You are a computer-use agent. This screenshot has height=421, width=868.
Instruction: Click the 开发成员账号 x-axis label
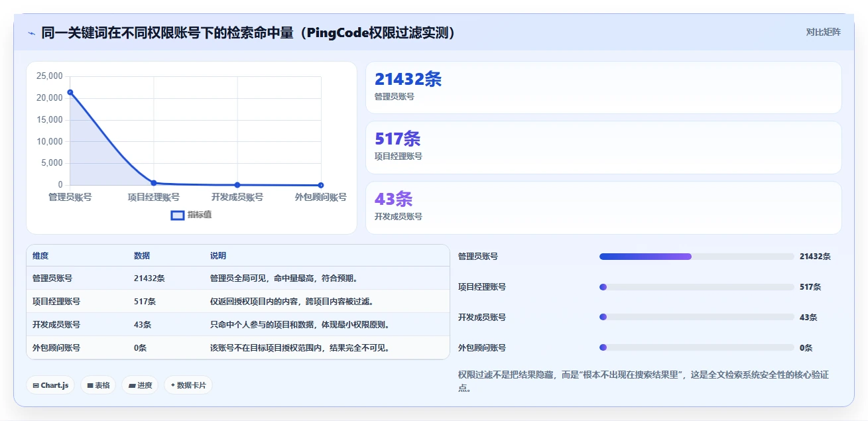[237, 197]
